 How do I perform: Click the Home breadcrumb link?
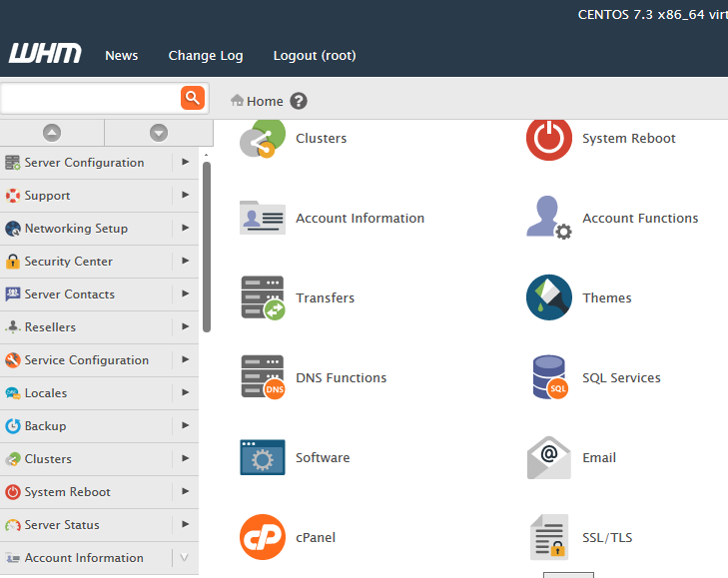[x=265, y=101]
